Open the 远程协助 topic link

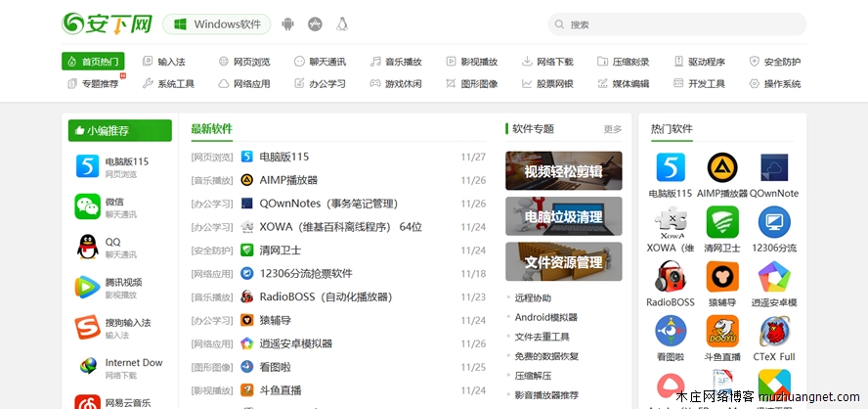[533, 298]
